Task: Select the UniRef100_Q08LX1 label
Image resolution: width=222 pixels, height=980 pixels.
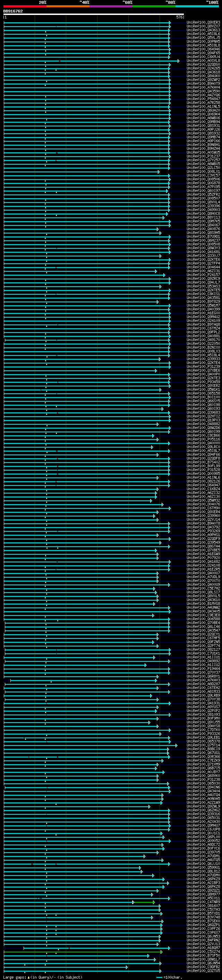Action: tap(203, 172)
